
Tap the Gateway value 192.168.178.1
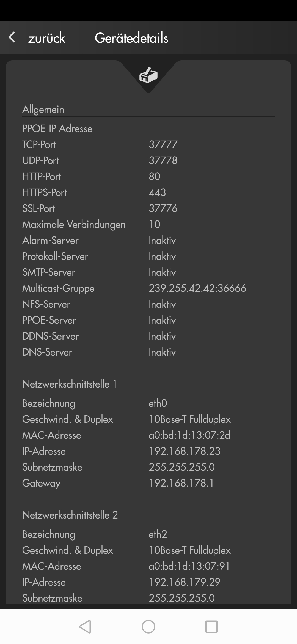click(182, 483)
